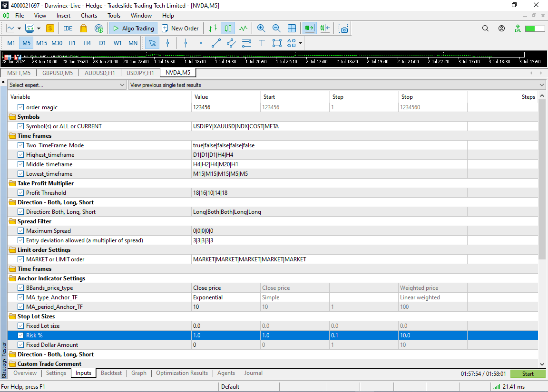Toggle the Profit Threshold checkbox
This screenshot has height=392, width=548.
(x=20, y=193)
